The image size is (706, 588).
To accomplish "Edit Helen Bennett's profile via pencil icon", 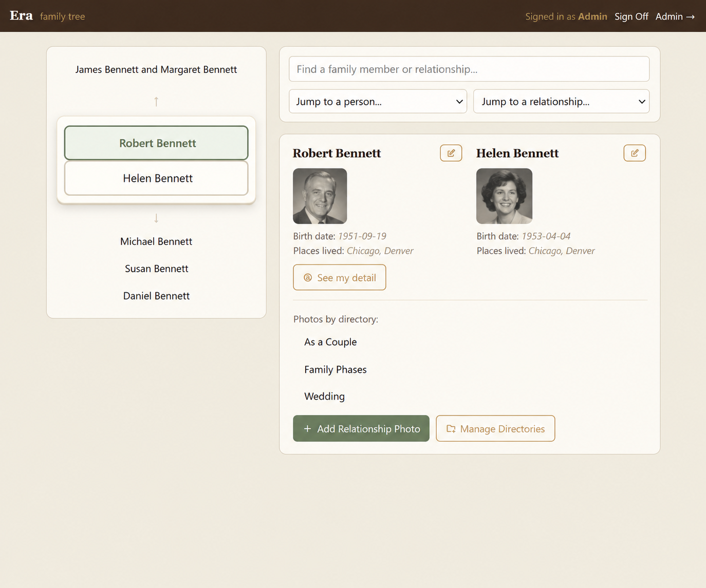I will [635, 153].
